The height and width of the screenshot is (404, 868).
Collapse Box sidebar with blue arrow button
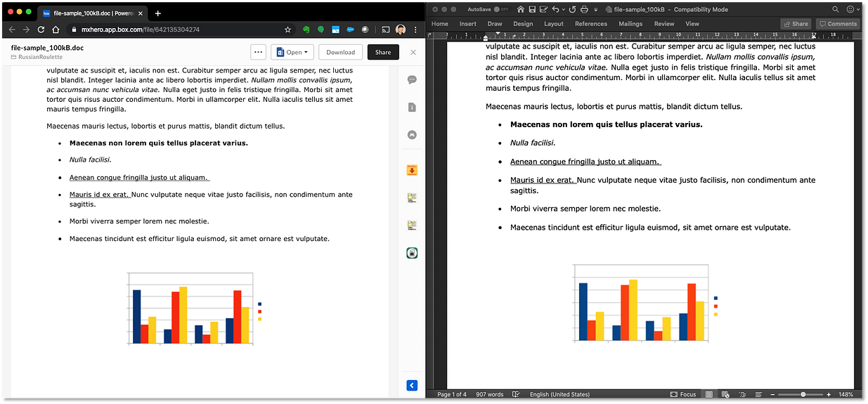[412, 385]
